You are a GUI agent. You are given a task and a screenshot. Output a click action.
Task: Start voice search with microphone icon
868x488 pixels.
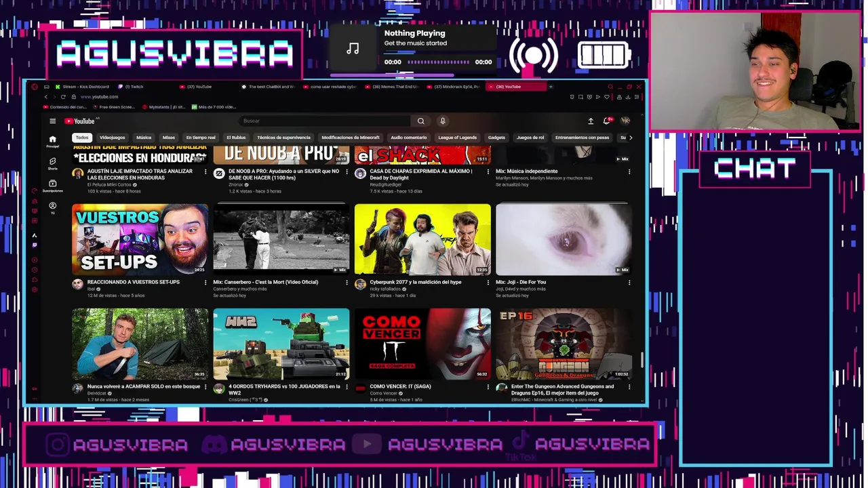[x=443, y=121]
